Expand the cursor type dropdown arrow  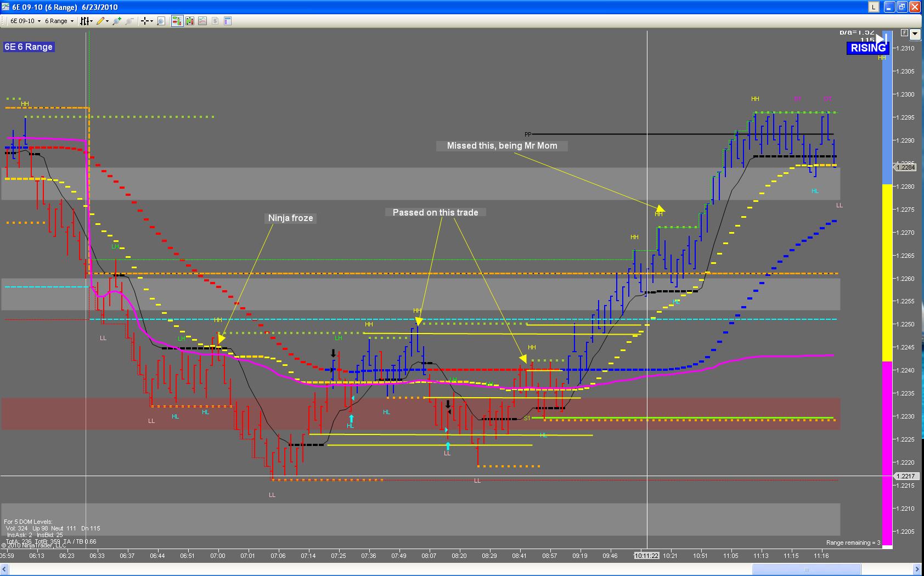[x=152, y=21]
